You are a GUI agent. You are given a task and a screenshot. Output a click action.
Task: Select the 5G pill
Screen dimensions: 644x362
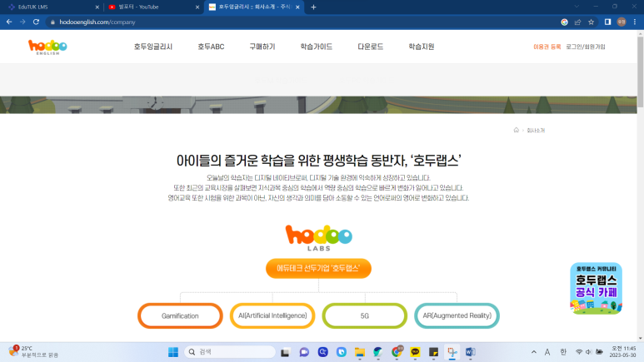click(365, 315)
